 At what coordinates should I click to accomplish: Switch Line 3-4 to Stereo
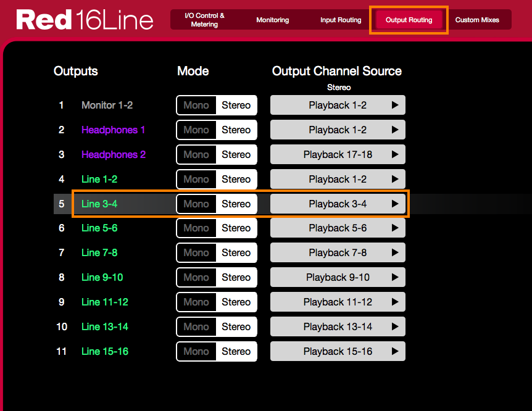pyautogui.click(x=236, y=204)
